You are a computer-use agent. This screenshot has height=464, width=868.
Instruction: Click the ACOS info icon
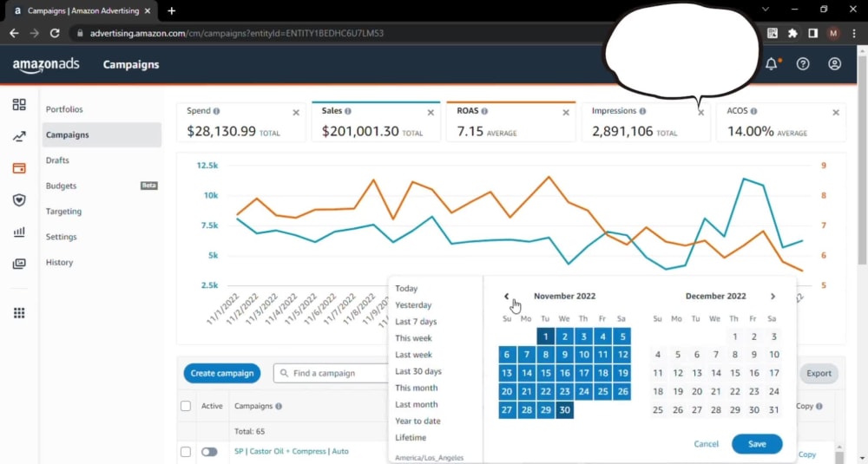(754, 111)
